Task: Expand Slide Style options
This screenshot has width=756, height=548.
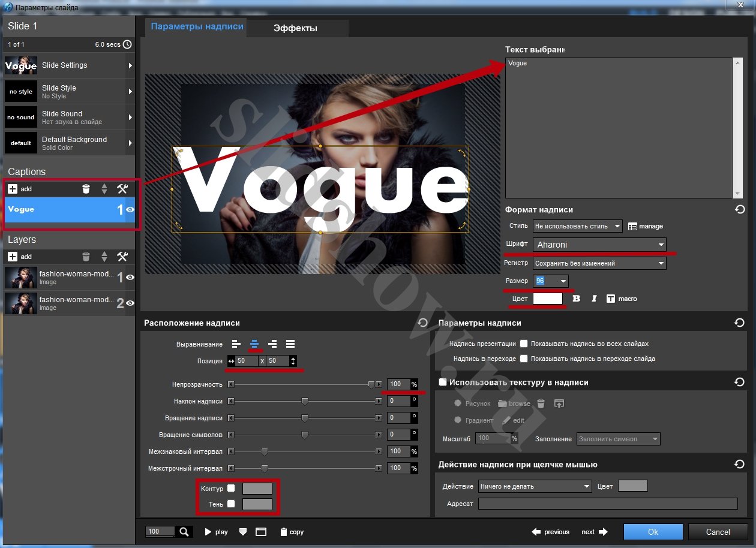Action: 130,92
